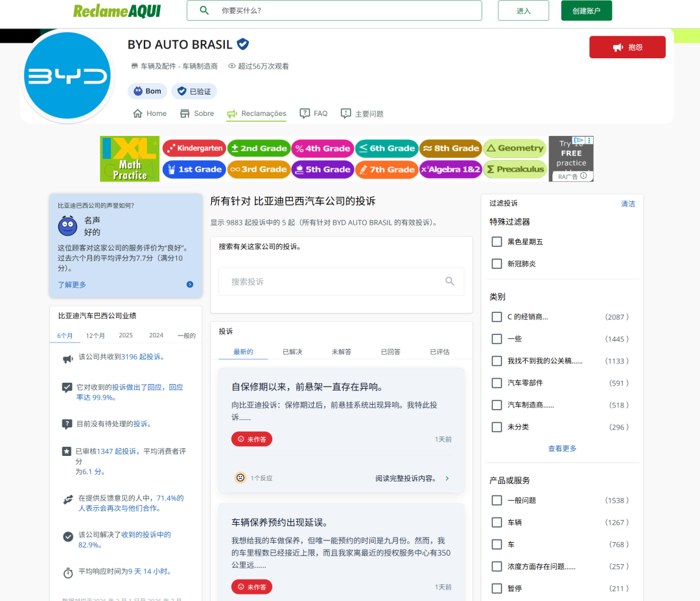Image resolution: width=700 pixels, height=601 pixels.
Task: Click the BYD round logo avatar
Action: coord(67,75)
